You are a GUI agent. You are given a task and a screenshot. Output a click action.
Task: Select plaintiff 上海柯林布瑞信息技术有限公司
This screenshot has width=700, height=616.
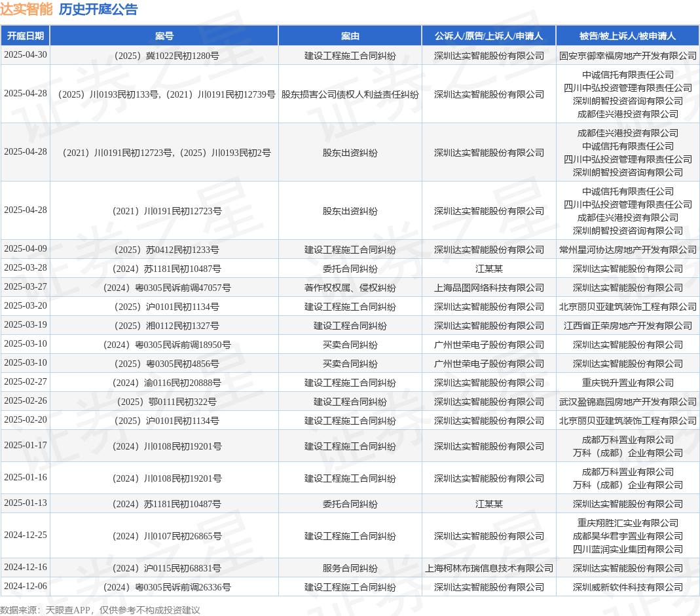489,568
